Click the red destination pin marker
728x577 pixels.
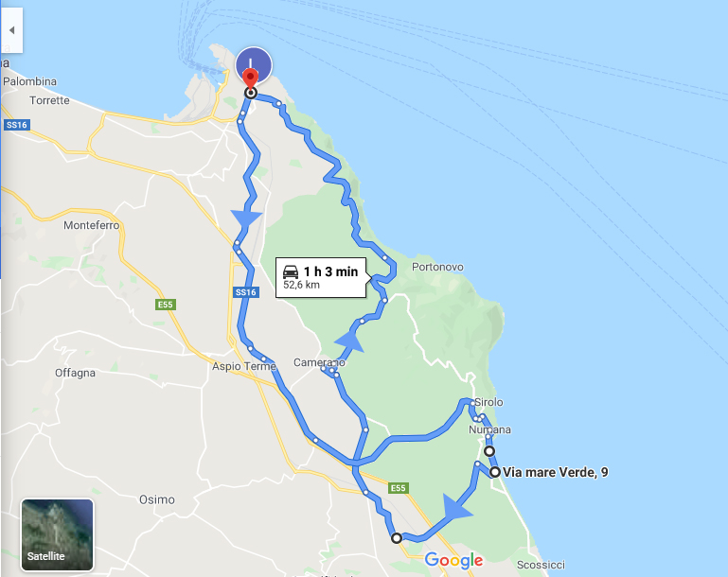coord(251,79)
